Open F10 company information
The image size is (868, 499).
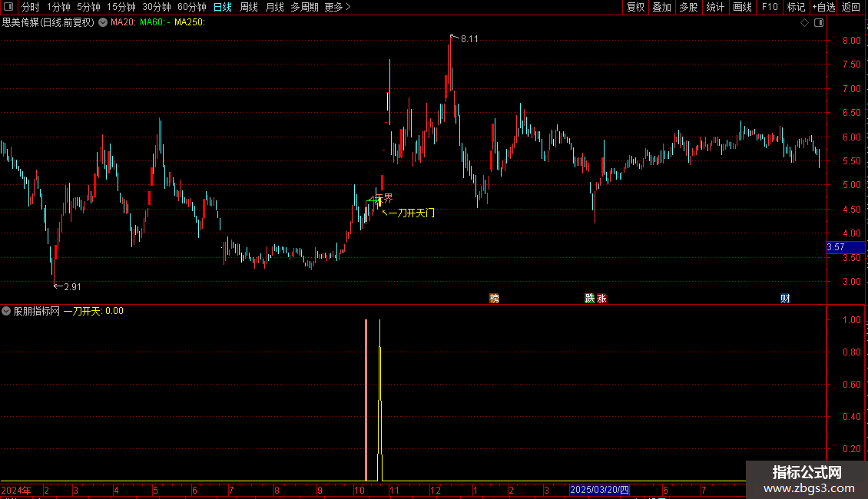(x=770, y=7)
